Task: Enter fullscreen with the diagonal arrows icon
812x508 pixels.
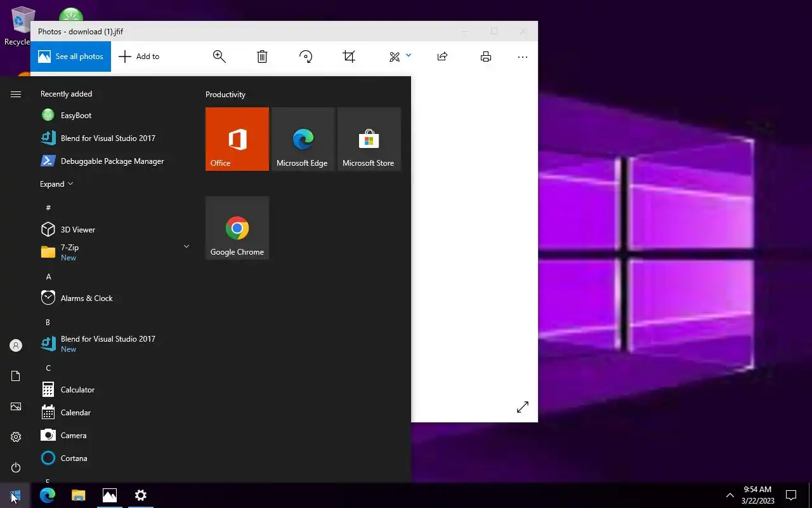Action: pos(523,407)
